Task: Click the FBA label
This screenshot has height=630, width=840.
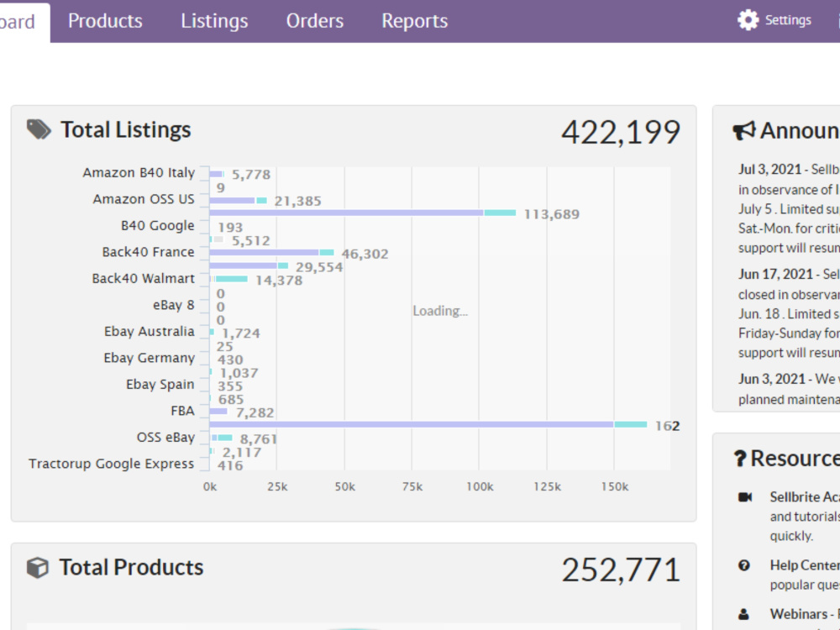Action: point(182,411)
